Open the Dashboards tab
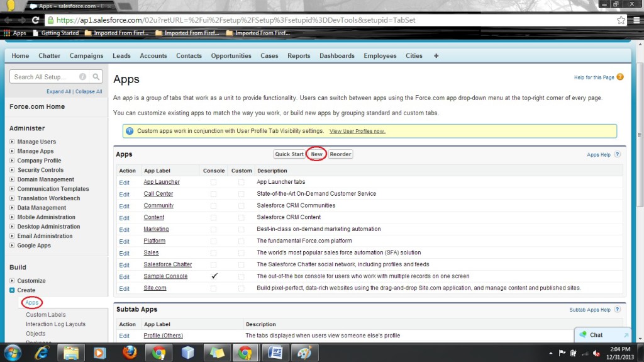 pos(337,55)
